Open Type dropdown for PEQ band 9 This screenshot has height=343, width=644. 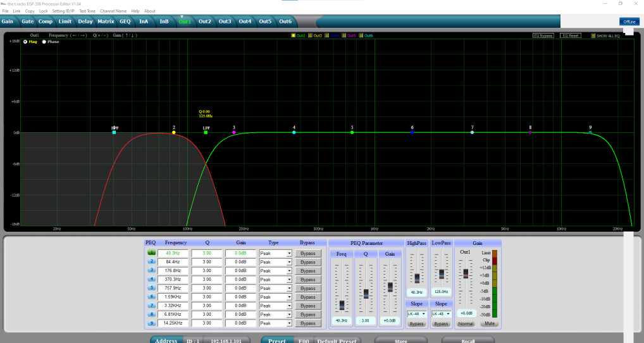(289, 323)
